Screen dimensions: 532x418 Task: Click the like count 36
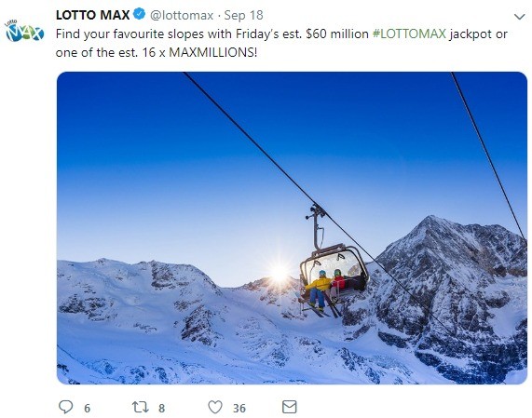[239, 408]
